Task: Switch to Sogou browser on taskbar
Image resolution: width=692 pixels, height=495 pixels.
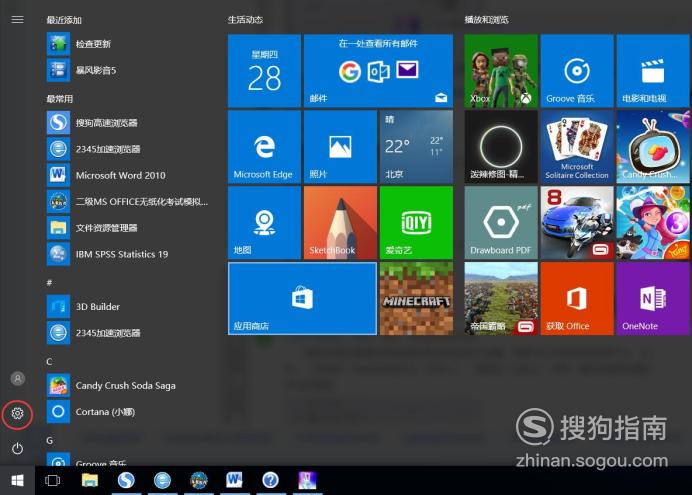Action: pos(126,480)
